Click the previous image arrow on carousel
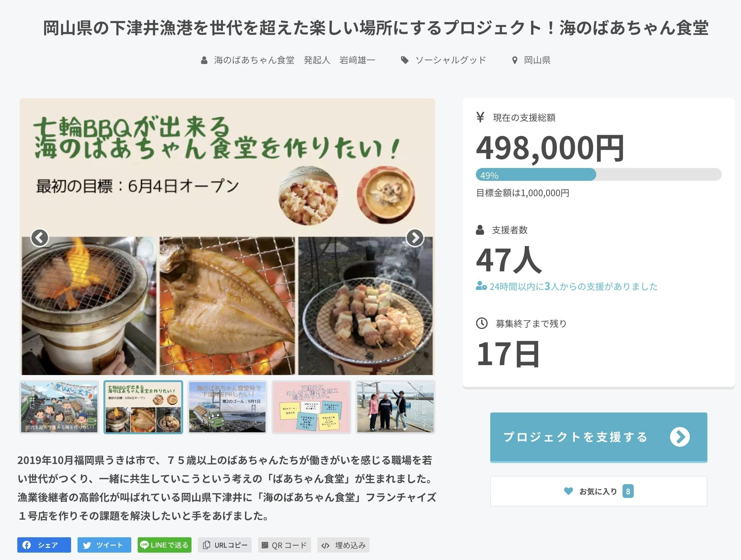Viewport: 741px width, 560px height. coord(39,238)
